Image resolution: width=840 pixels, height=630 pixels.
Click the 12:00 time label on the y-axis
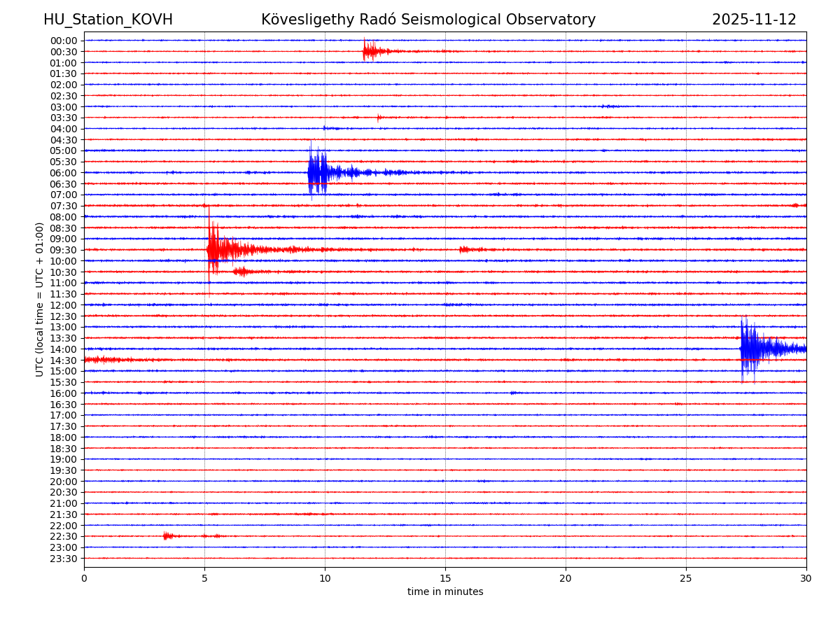point(63,305)
